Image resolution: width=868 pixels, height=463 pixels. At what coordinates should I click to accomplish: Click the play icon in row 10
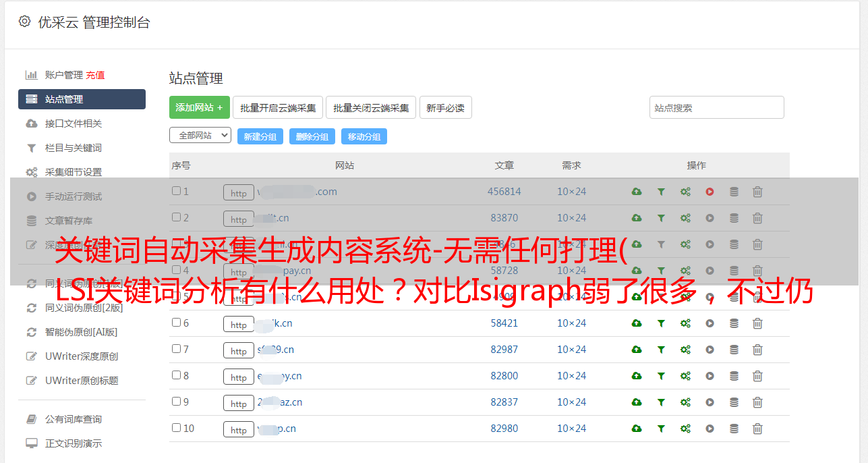(710, 429)
